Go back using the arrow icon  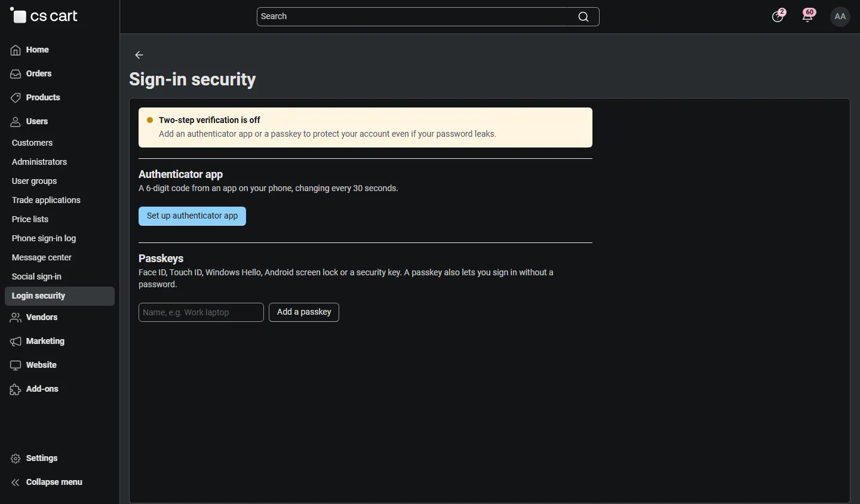point(139,55)
